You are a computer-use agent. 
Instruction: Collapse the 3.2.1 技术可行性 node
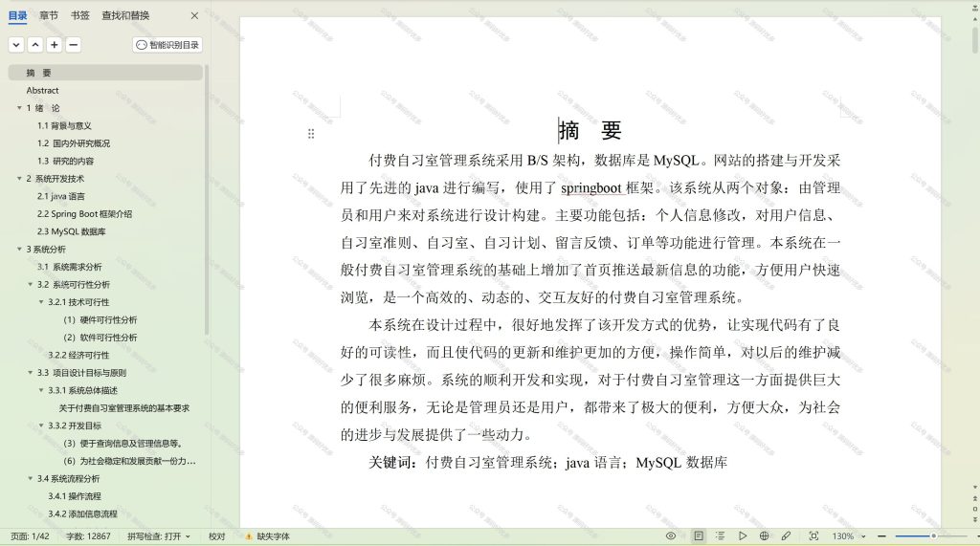point(41,302)
